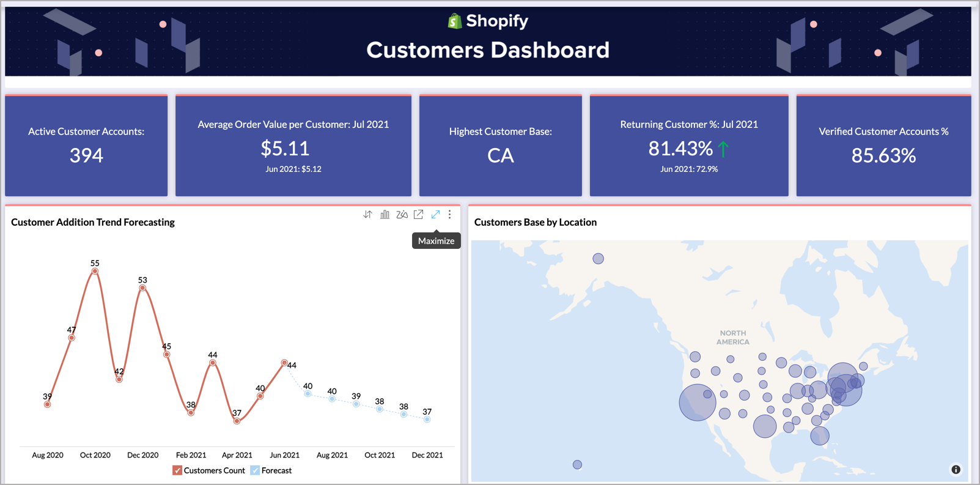Click the Alaska bubble on the map
Screen dimensions: 980x485
coord(598,259)
